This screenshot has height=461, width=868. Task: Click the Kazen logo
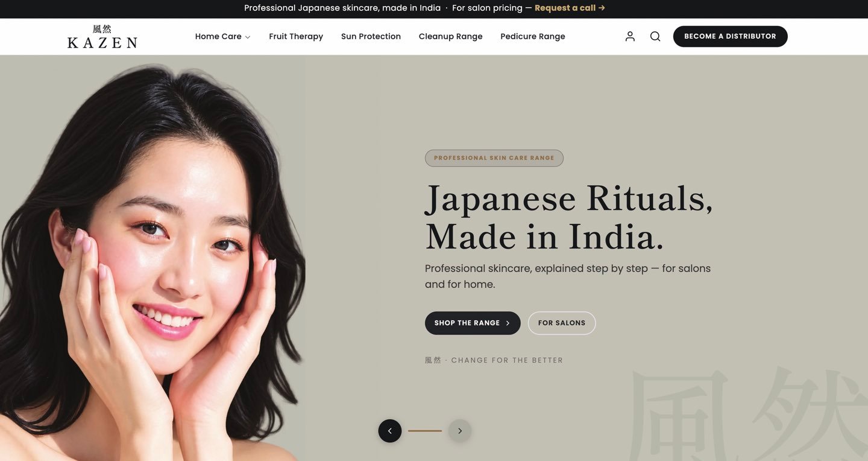click(102, 36)
